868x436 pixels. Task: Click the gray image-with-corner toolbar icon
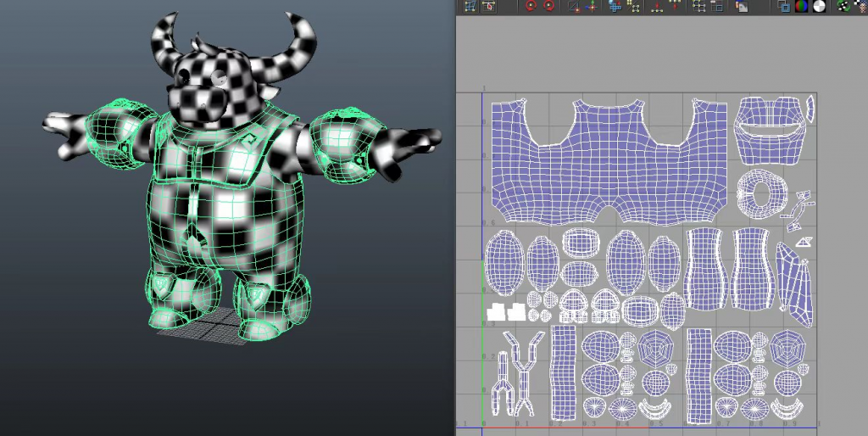(741, 6)
